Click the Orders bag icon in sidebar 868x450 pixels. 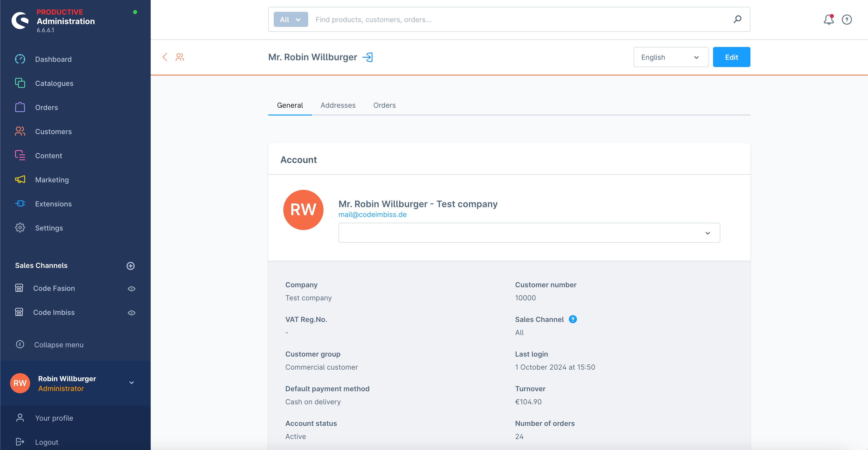(20, 107)
